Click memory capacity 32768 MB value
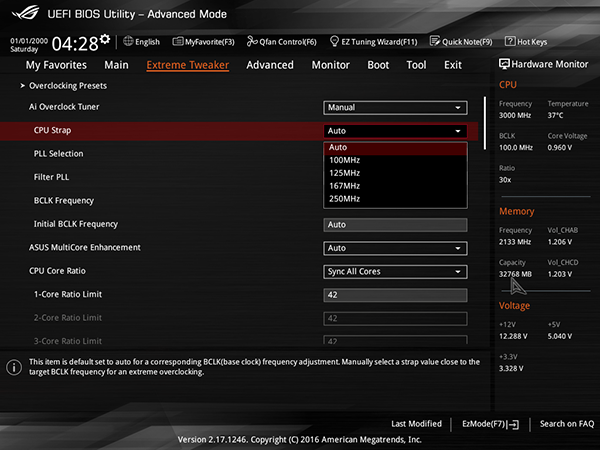The height and width of the screenshot is (450, 600). (515, 274)
